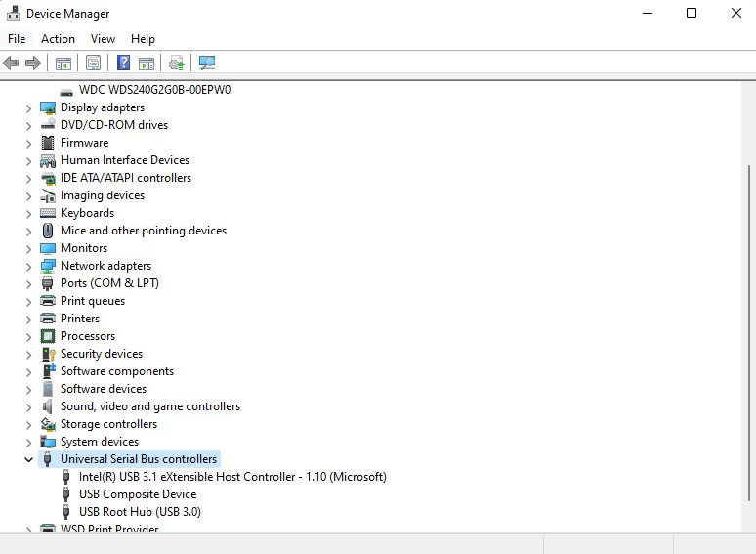Select the Printers label

click(80, 319)
